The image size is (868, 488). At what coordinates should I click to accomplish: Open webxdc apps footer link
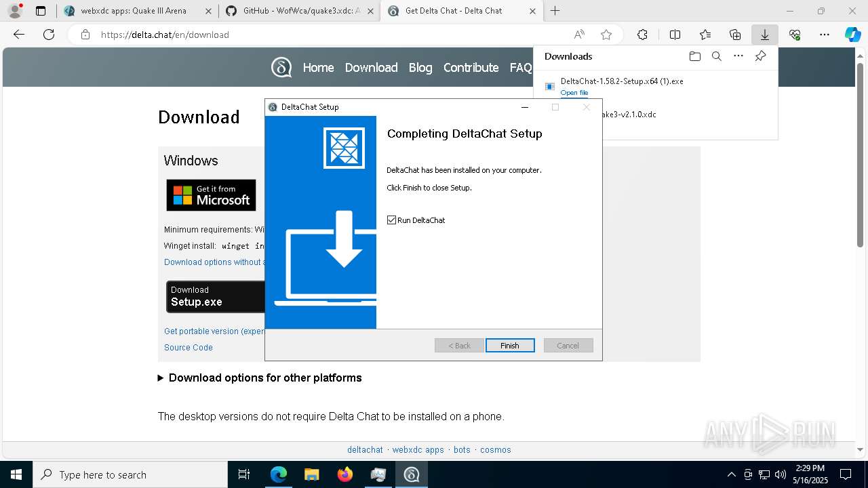pyautogui.click(x=418, y=450)
